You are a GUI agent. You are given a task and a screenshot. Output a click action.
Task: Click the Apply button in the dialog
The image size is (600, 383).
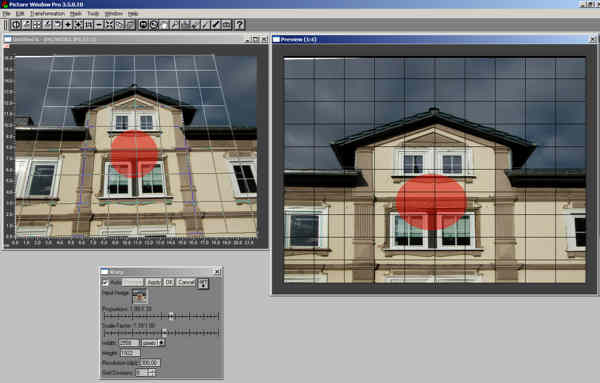click(x=154, y=282)
